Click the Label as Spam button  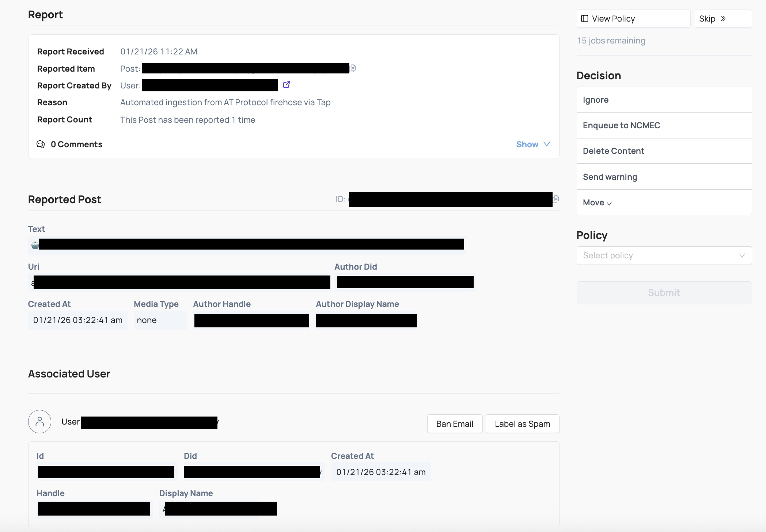click(x=522, y=423)
